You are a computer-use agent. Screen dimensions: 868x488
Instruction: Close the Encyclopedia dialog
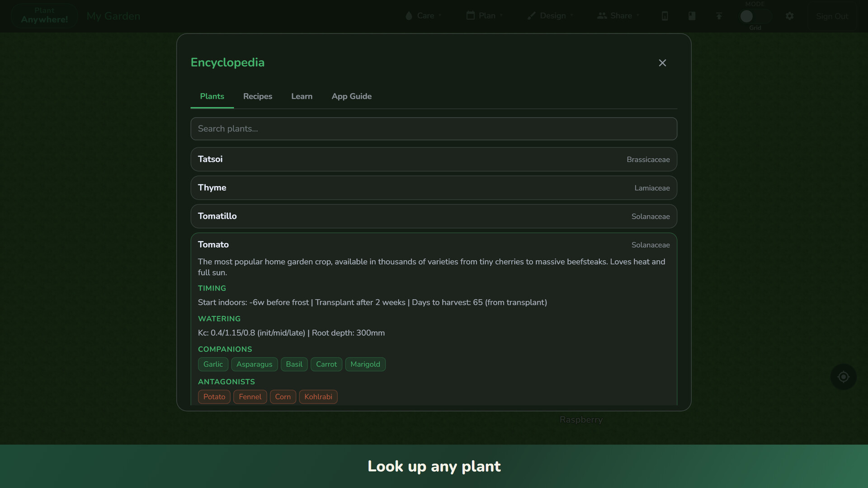662,63
